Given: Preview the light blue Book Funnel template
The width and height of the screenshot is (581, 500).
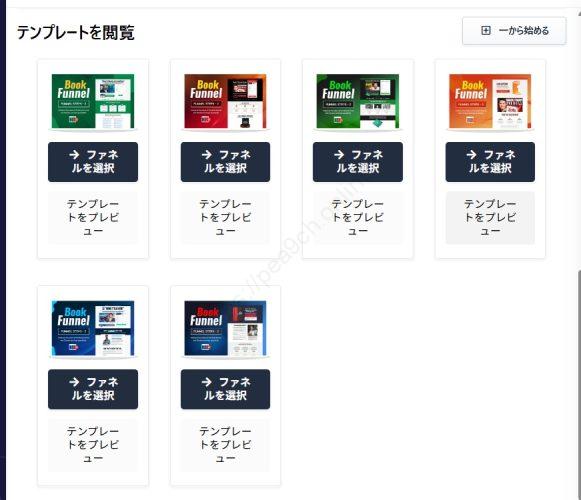Looking at the screenshot, I should pos(93,445).
